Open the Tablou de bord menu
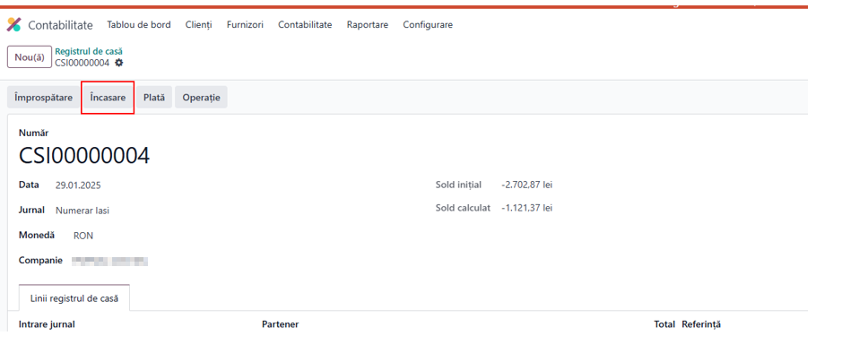This screenshot has height=353, width=868. click(x=139, y=25)
